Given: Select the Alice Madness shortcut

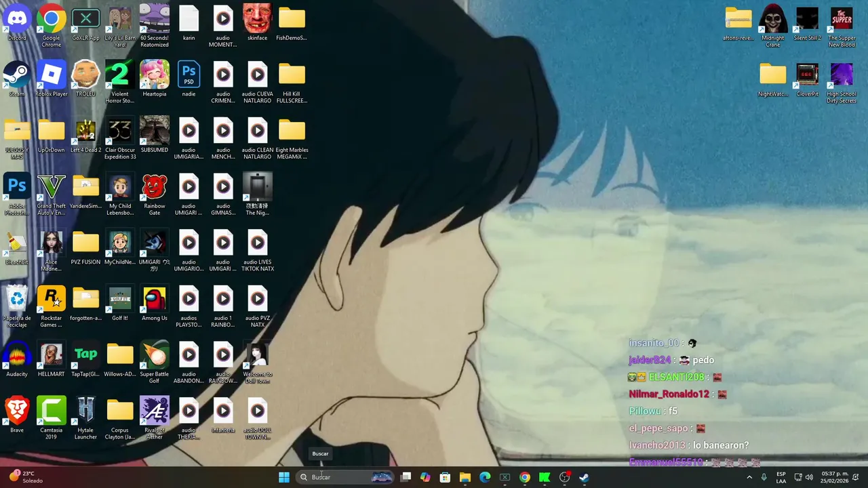Looking at the screenshot, I should pos(52,250).
